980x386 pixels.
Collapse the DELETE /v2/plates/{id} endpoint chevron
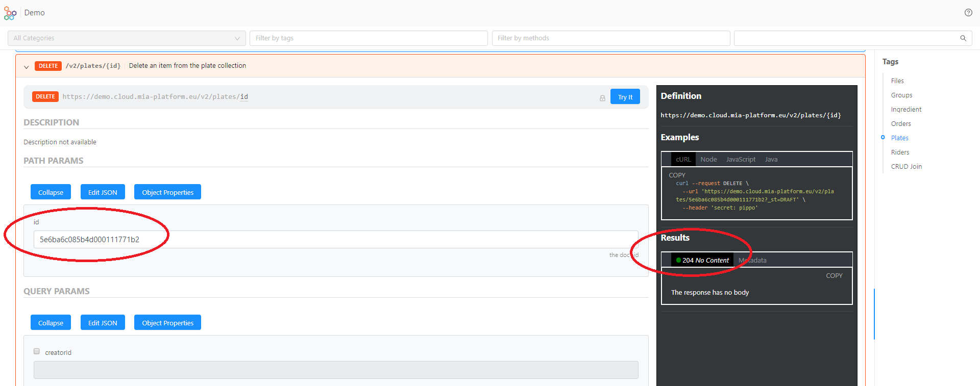pos(27,67)
